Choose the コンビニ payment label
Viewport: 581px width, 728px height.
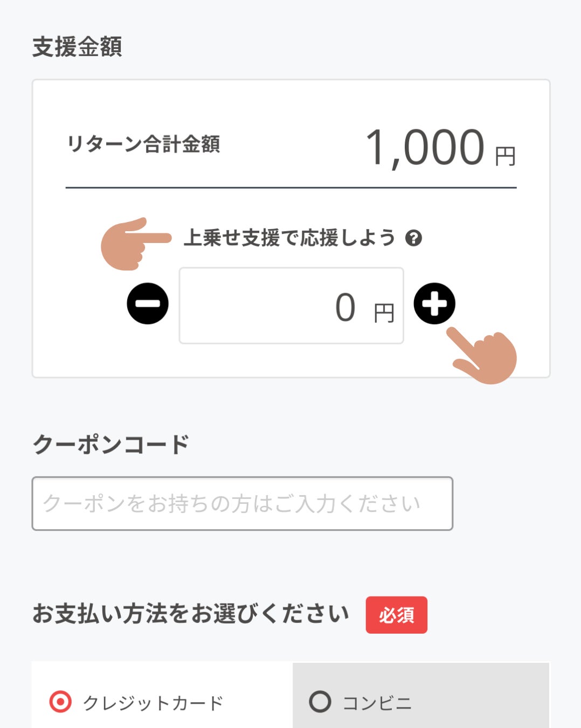tap(377, 703)
